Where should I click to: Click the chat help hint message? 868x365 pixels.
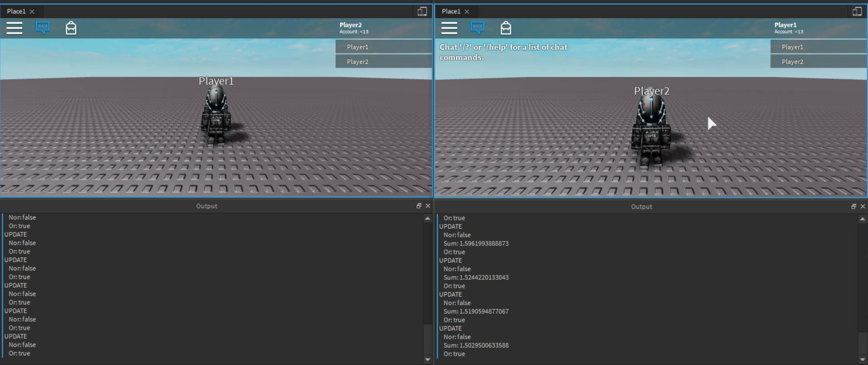coord(503,52)
